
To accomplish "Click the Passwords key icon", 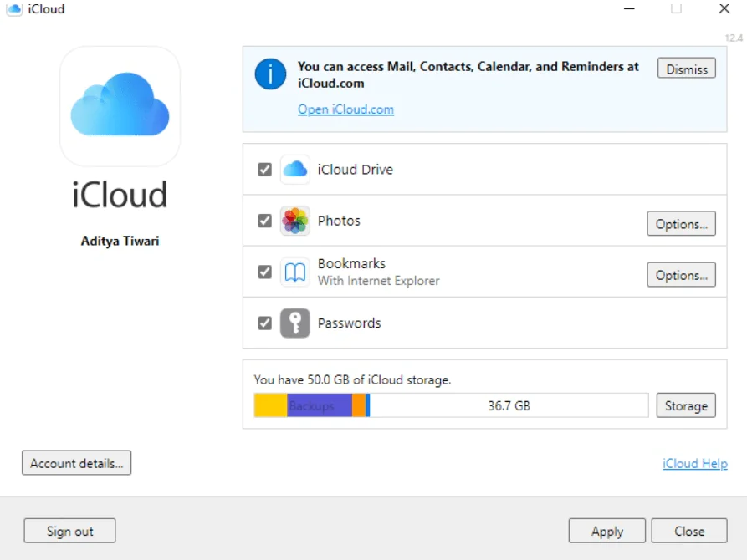I will coord(294,323).
